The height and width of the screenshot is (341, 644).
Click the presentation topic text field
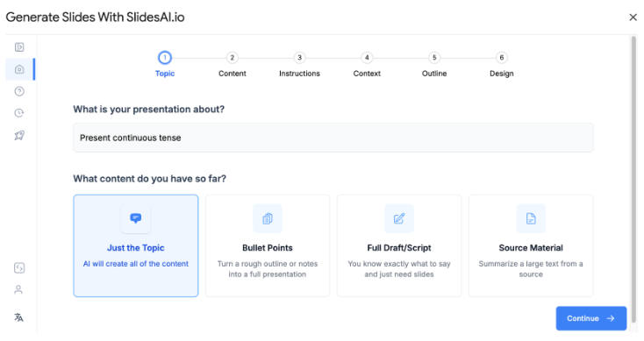pos(333,138)
